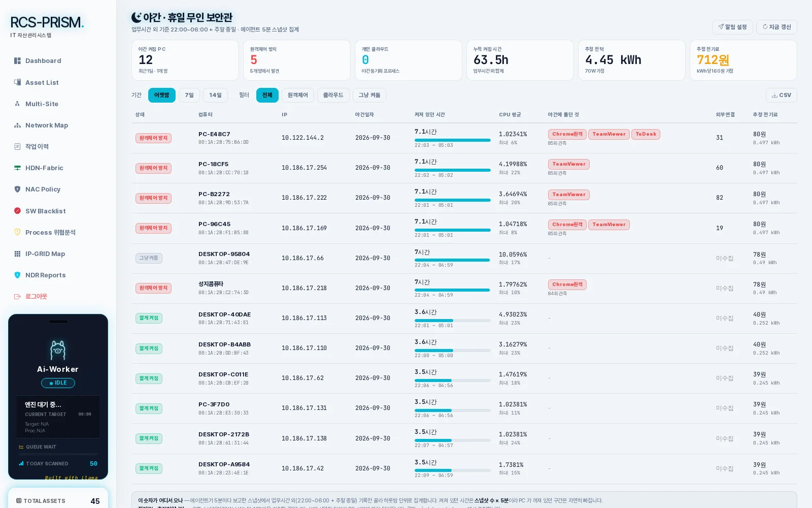Click the IP-GRID Map grid icon
812x508 pixels.
coord(17,254)
